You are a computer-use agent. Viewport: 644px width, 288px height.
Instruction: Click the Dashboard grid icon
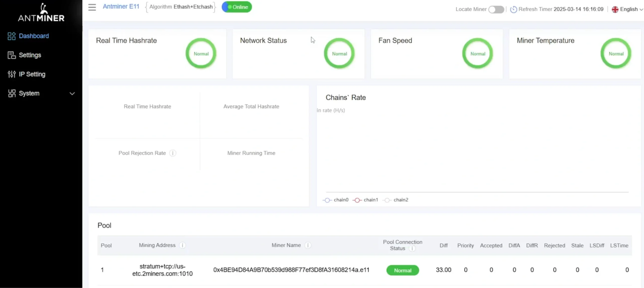click(x=12, y=36)
